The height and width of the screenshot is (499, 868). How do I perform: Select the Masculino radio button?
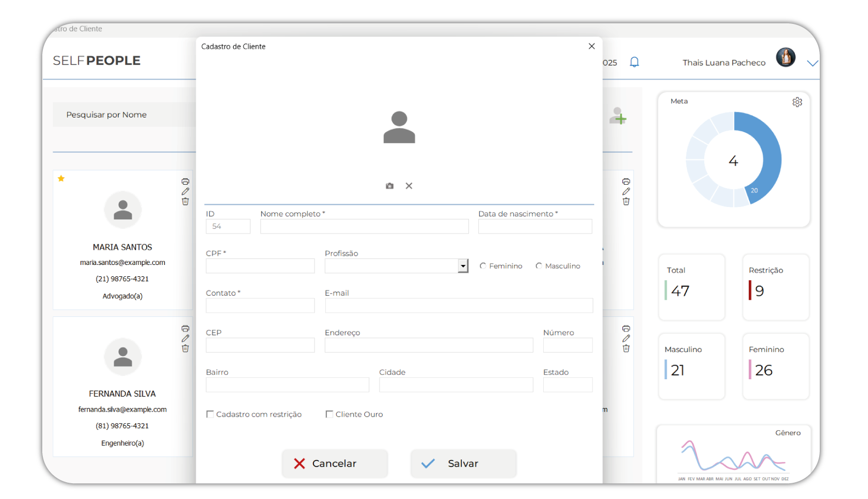point(539,266)
